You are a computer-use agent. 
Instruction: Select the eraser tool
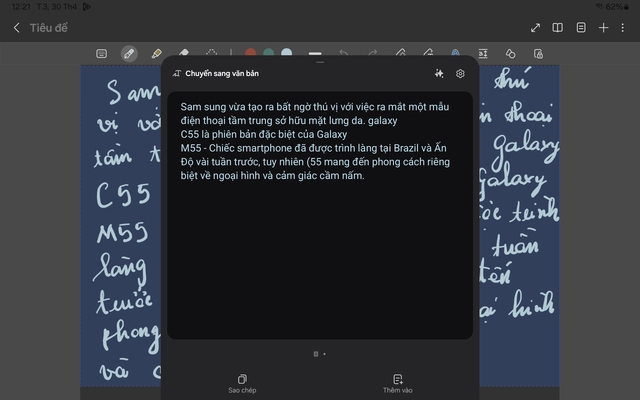[183, 53]
